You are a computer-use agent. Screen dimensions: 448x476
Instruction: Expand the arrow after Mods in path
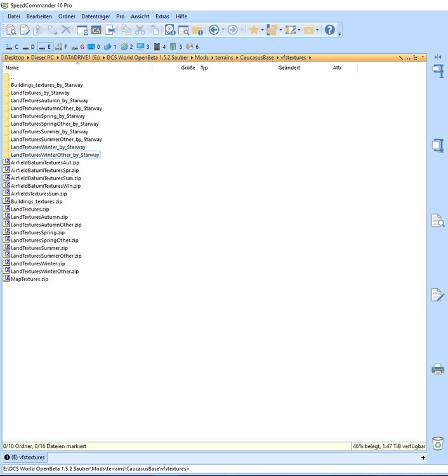tap(212, 58)
